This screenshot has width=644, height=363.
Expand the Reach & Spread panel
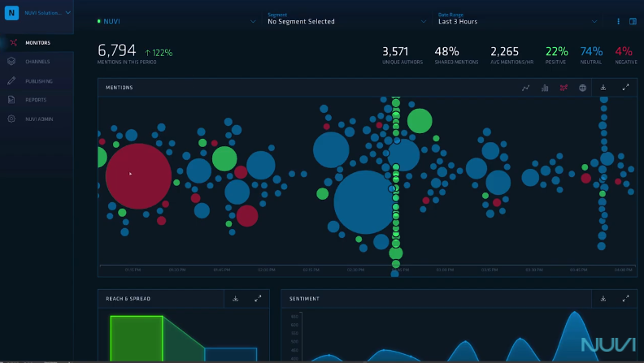point(258,299)
